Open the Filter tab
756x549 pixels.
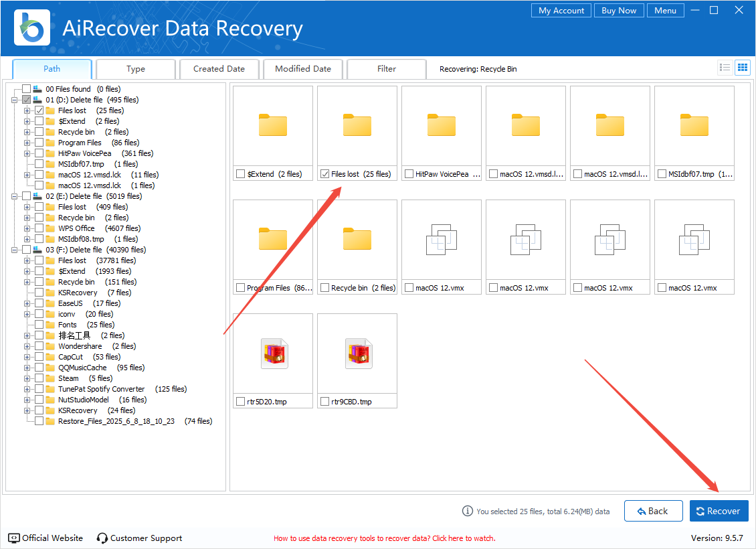[x=387, y=69]
